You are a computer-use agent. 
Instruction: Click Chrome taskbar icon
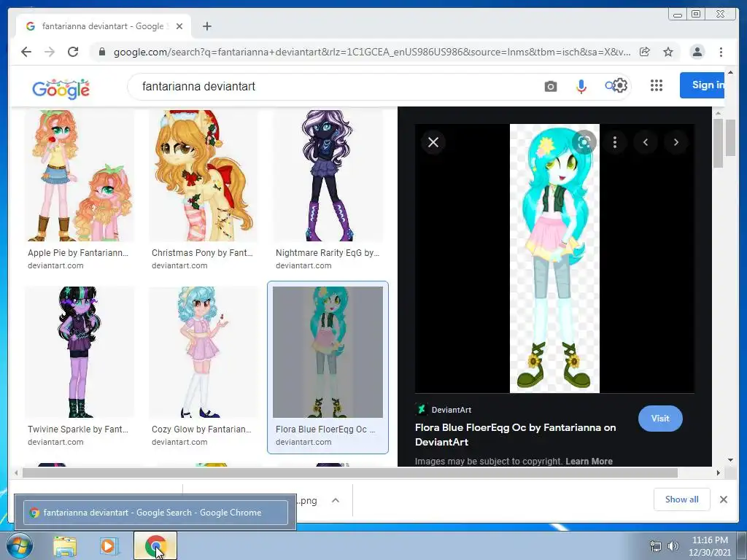[155, 545]
